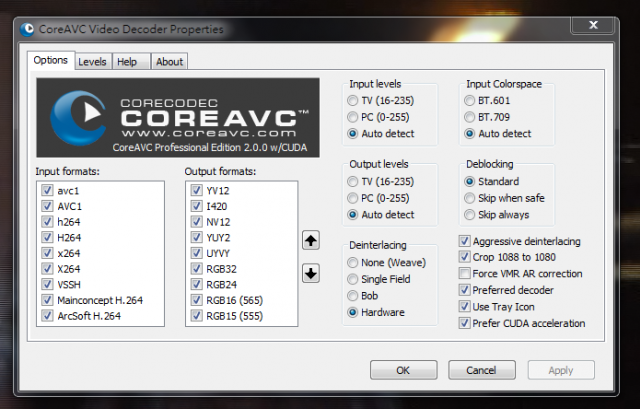Toggle YUY2 output format checkbox
The height and width of the screenshot is (409, 640).
tap(197, 237)
